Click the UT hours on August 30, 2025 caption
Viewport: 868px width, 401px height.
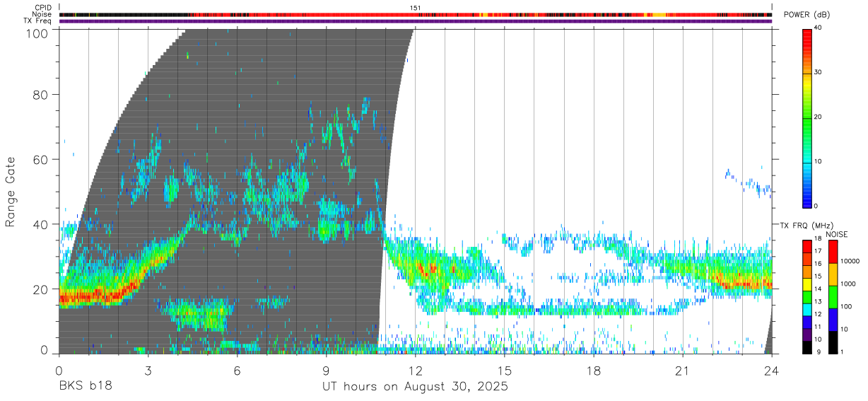(x=415, y=387)
